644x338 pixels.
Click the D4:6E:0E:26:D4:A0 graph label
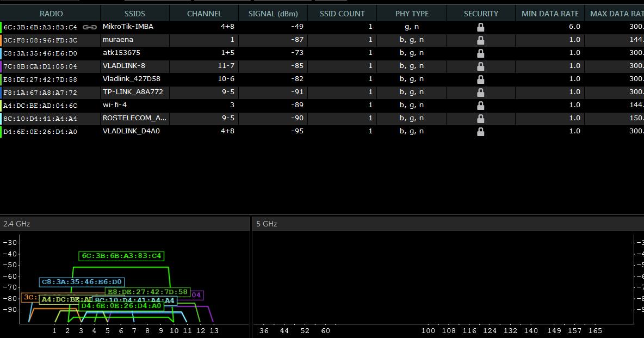121,305
